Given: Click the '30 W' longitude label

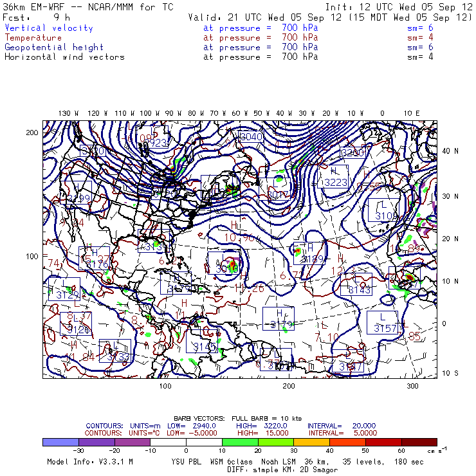Looking at the screenshot, I should click(x=306, y=113).
